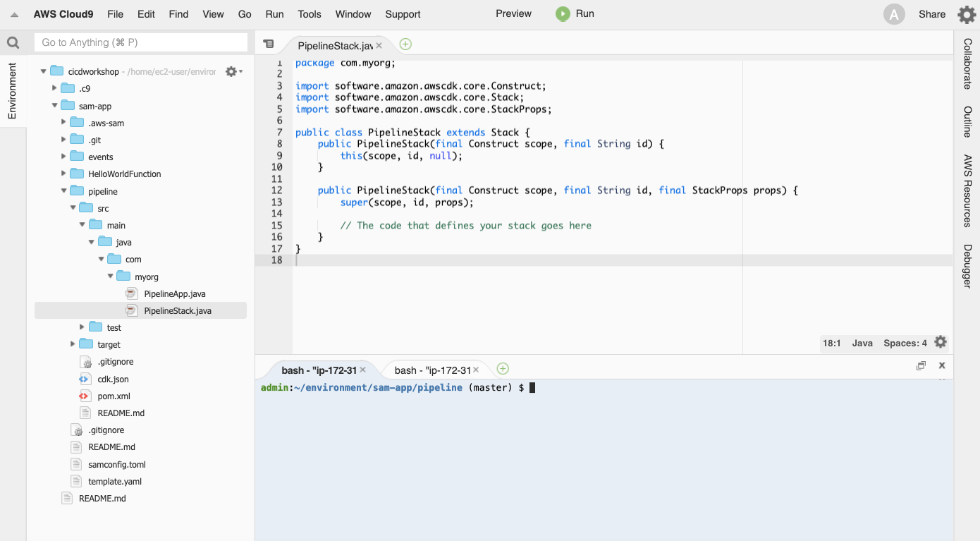This screenshot has height=541, width=980.
Task: Open the Outline side panel
Action: click(x=967, y=121)
